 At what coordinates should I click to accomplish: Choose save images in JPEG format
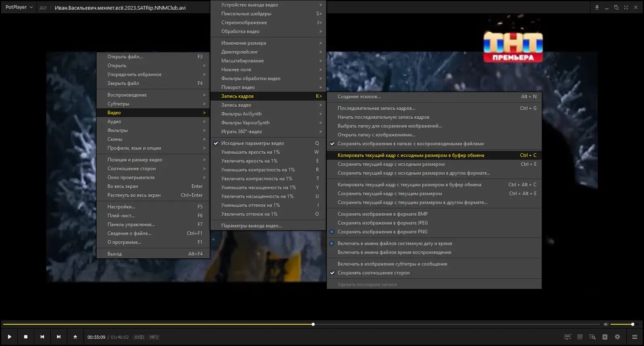point(382,223)
